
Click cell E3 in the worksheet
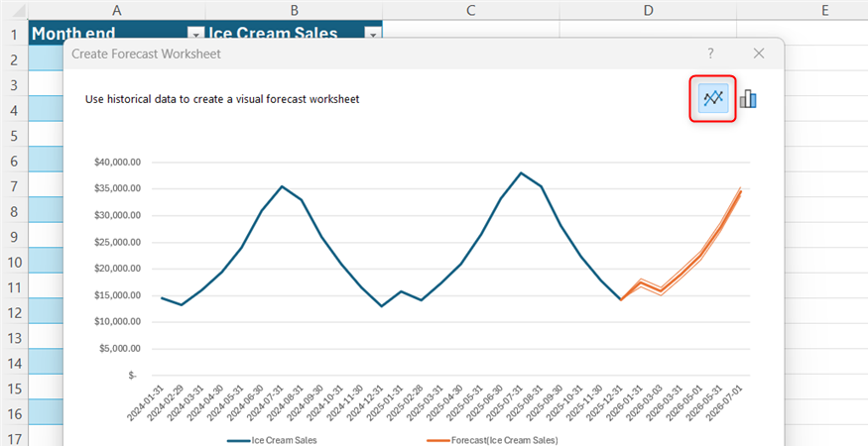coord(824,84)
